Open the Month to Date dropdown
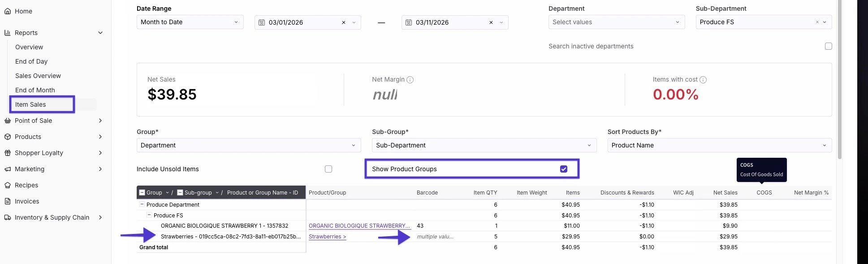Screen dimensions: 868x264 point(190,22)
